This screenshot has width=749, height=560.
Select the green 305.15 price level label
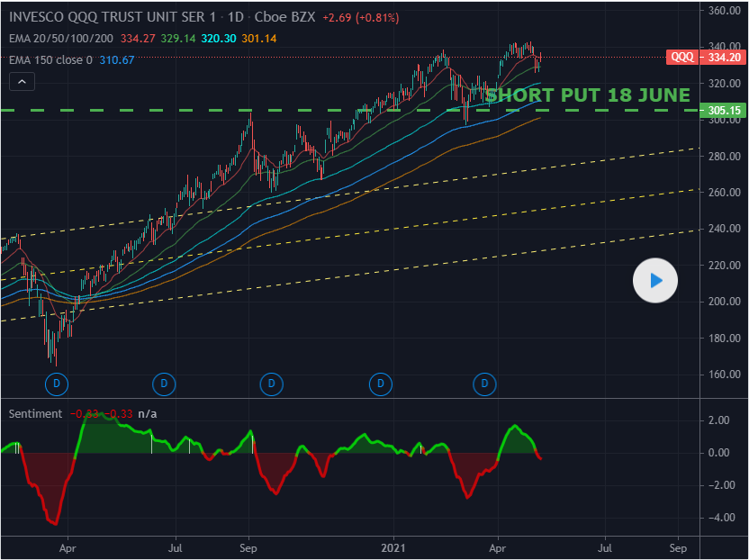click(x=724, y=111)
